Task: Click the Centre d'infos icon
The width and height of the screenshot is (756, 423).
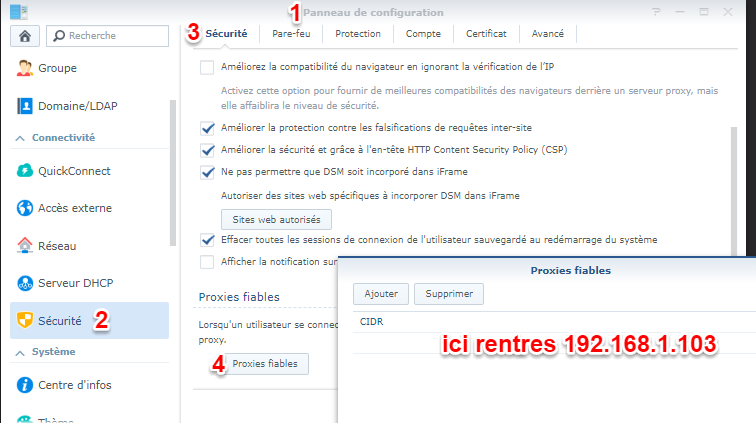Action: (x=25, y=385)
